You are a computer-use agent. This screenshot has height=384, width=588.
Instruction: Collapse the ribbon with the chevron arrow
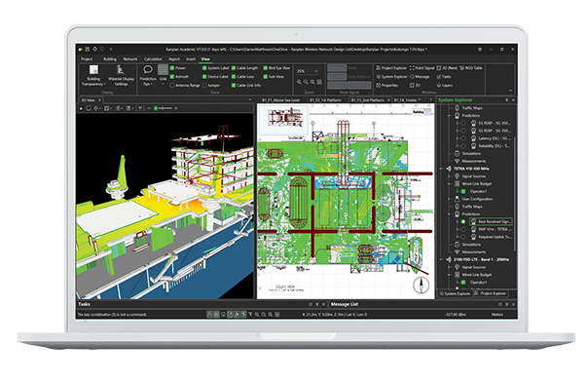[x=510, y=91]
